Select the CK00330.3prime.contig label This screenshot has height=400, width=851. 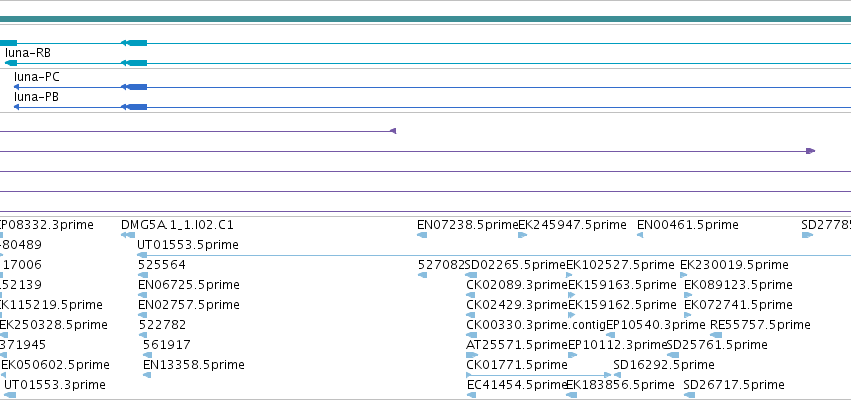[536, 325]
